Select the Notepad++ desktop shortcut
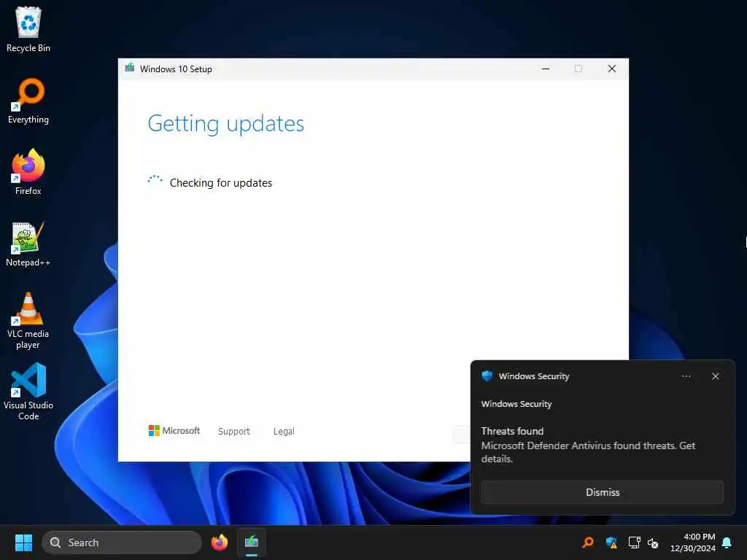The height and width of the screenshot is (560, 747). tap(28, 244)
